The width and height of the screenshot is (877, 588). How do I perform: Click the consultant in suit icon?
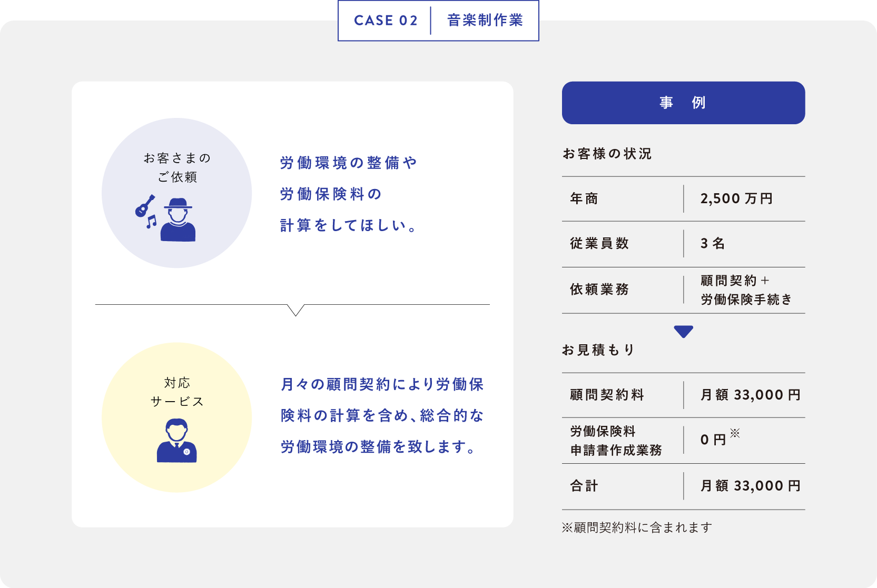click(177, 441)
